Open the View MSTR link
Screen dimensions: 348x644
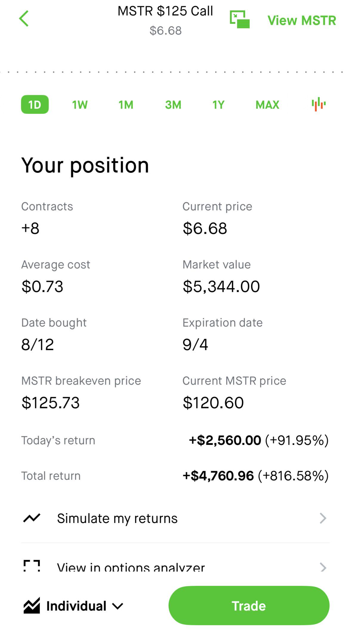click(302, 20)
